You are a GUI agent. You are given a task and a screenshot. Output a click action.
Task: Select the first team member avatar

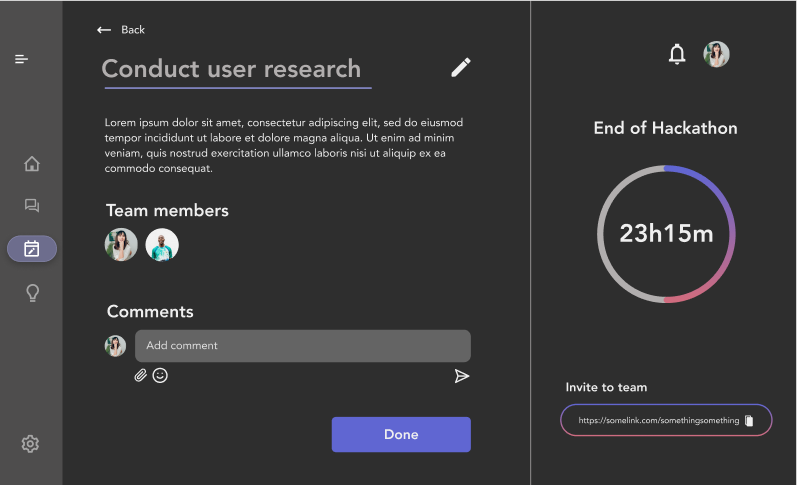coord(121,245)
